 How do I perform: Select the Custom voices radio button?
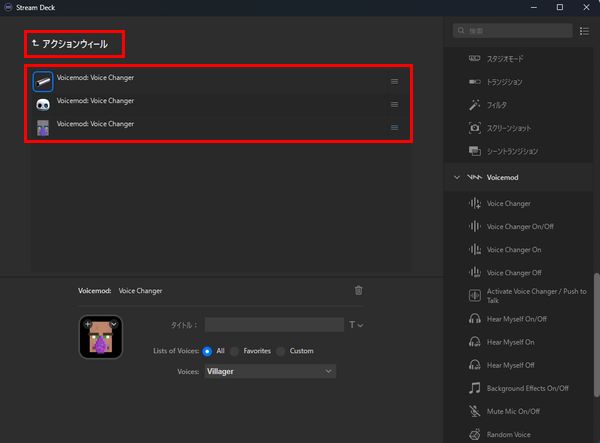[x=280, y=351]
